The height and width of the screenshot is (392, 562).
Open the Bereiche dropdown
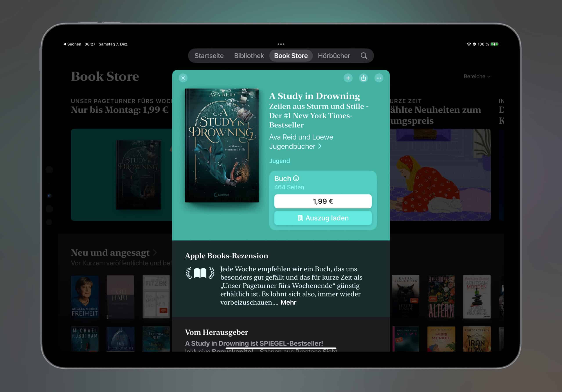(x=477, y=76)
